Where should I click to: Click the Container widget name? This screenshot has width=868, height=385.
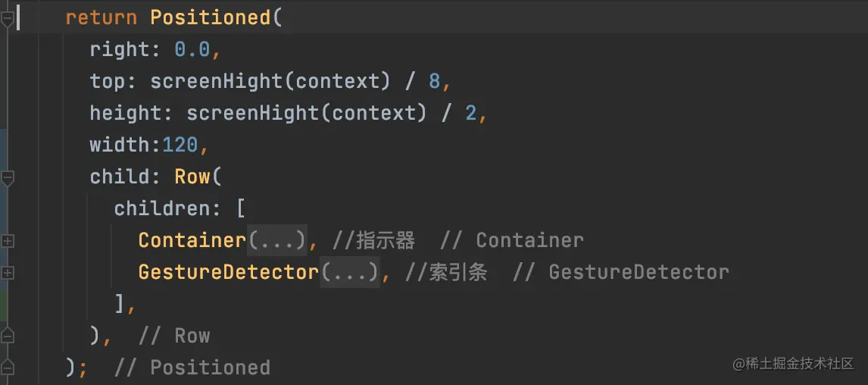192,241
